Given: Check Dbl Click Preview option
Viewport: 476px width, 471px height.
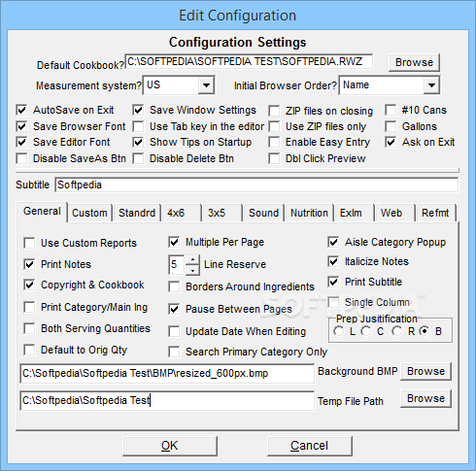Looking at the screenshot, I should pyautogui.click(x=274, y=158).
